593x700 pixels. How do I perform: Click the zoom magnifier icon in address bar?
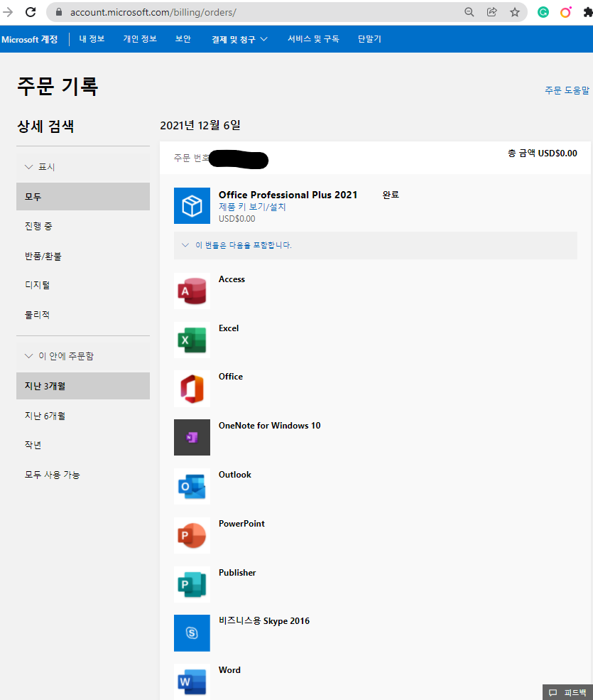[469, 12]
